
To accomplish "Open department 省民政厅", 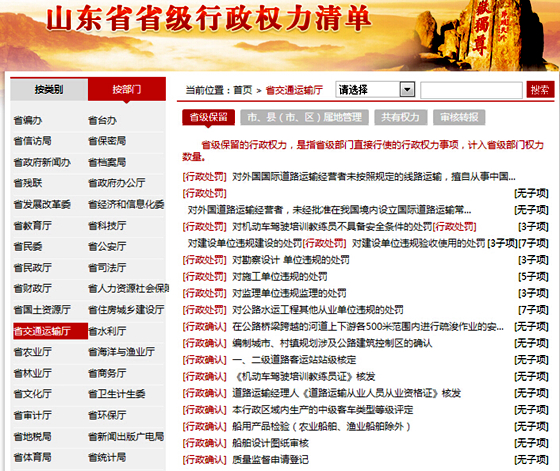I will click(32, 268).
